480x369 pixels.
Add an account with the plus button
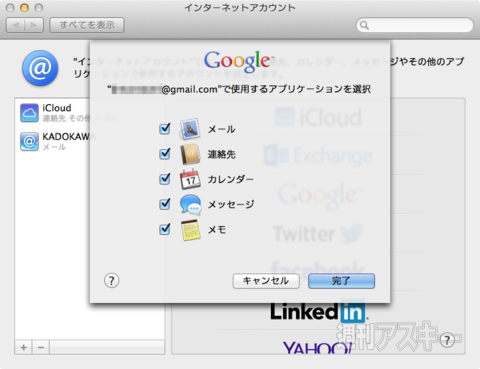24,348
